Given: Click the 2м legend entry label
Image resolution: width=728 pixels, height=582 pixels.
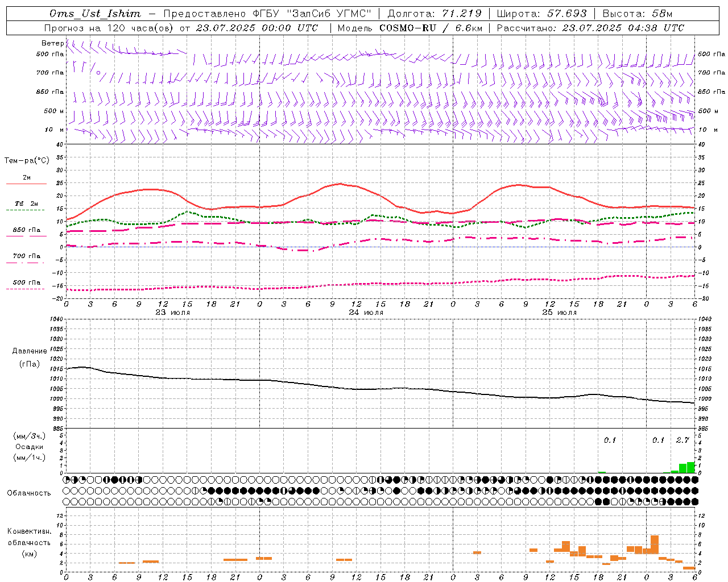Looking at the screenshot, I should click(27, 177).
